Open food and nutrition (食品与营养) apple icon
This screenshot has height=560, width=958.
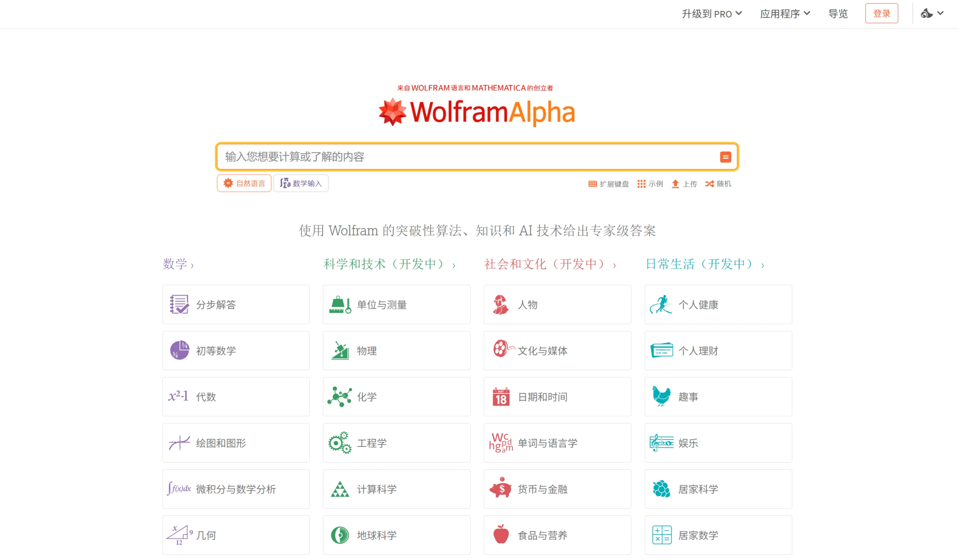(x=501, y=534)
